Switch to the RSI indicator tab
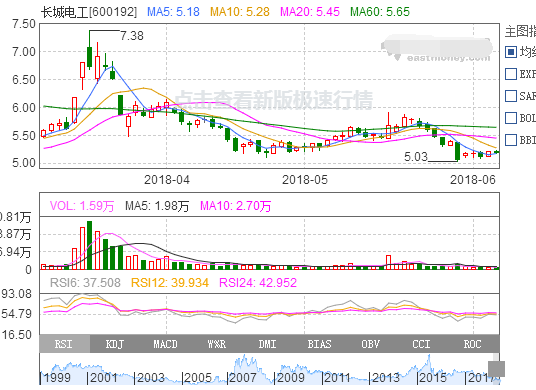The width and height of the screenshot is (536, 390). point(65,344)
